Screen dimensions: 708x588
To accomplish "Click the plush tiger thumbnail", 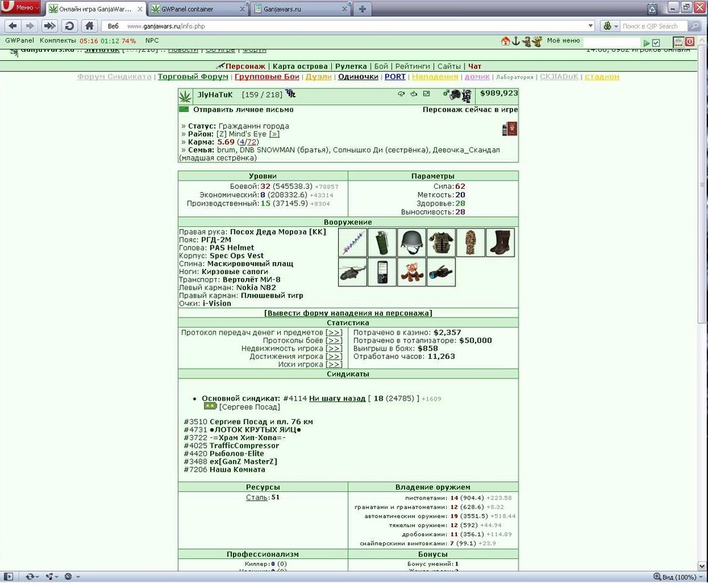I will click(x=411, y=272).
